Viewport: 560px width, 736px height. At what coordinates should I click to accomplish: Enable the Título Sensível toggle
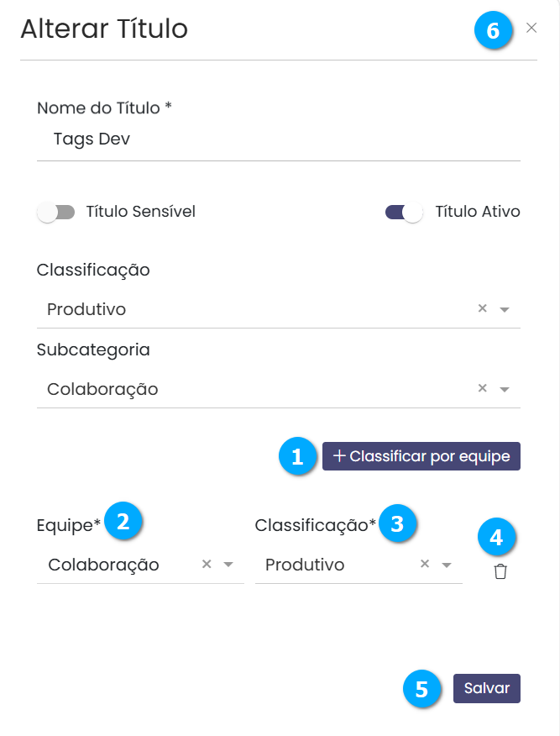click(x=55, y=213)
